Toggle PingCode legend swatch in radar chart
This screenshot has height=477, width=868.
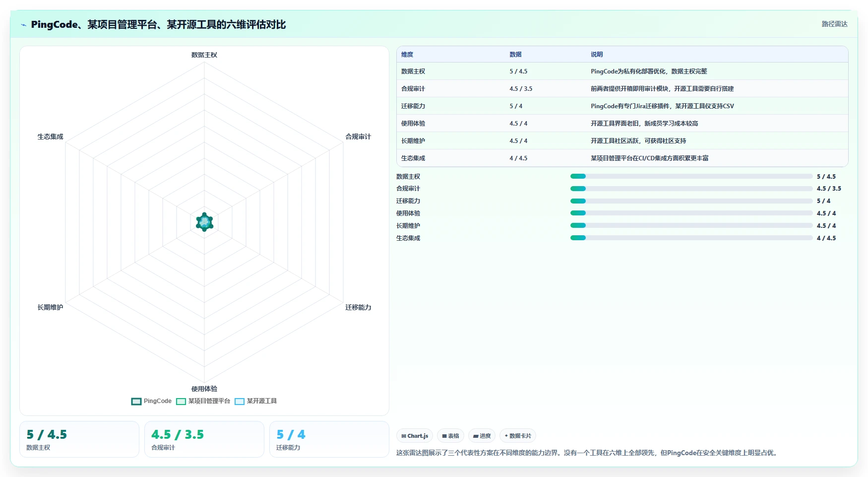tap(136, 402)
